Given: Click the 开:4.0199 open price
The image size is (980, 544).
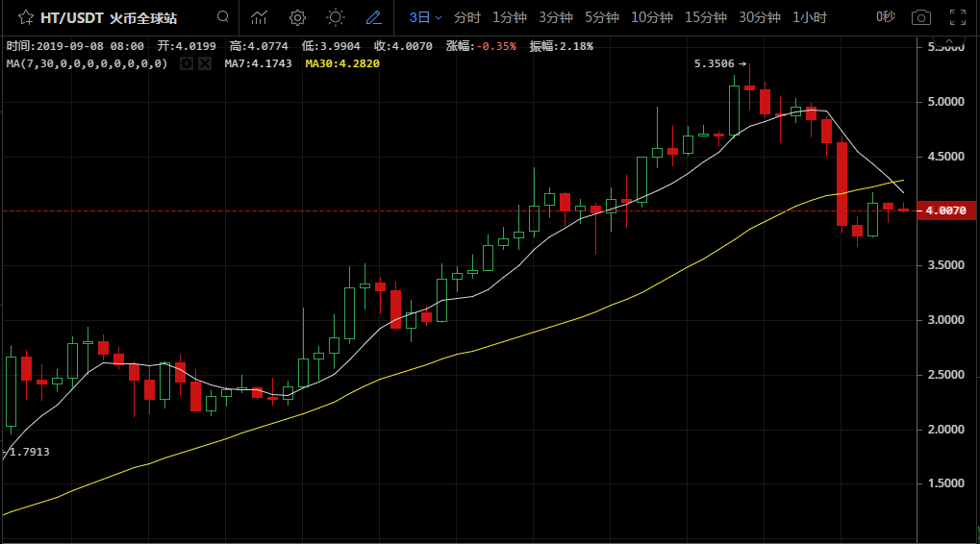Looking at the screenshot, I should 187,46.
